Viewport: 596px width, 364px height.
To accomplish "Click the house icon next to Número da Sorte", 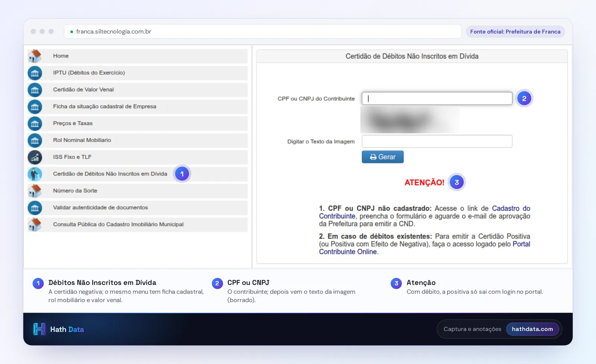I will pos(35,191).
